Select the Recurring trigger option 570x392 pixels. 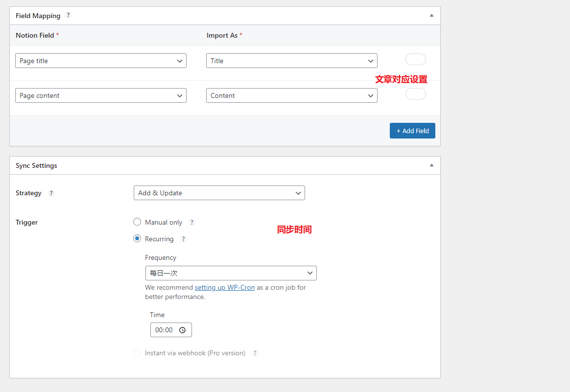pyautogui.click(x=137, y=239)
